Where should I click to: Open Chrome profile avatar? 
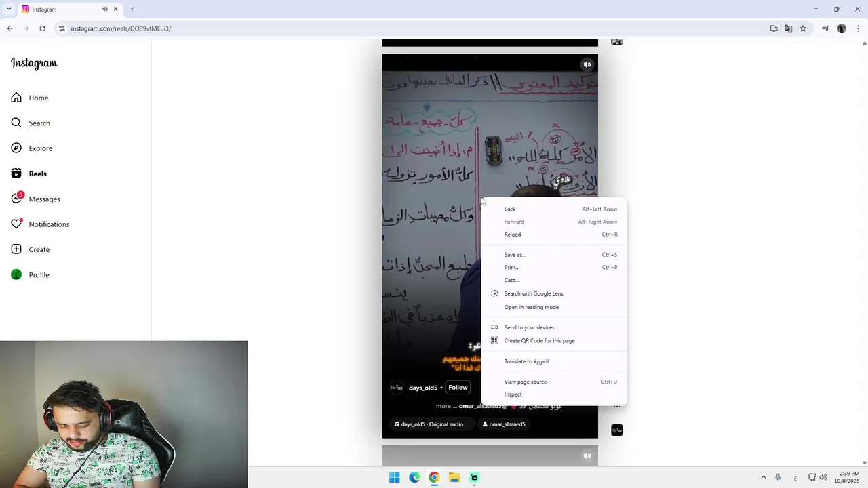(842, 28)
